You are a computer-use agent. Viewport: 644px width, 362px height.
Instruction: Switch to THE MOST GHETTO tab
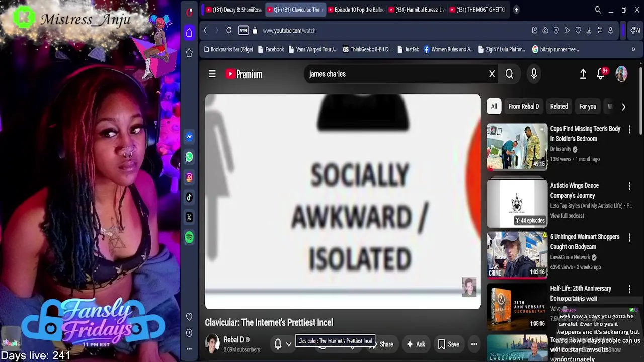477,10
